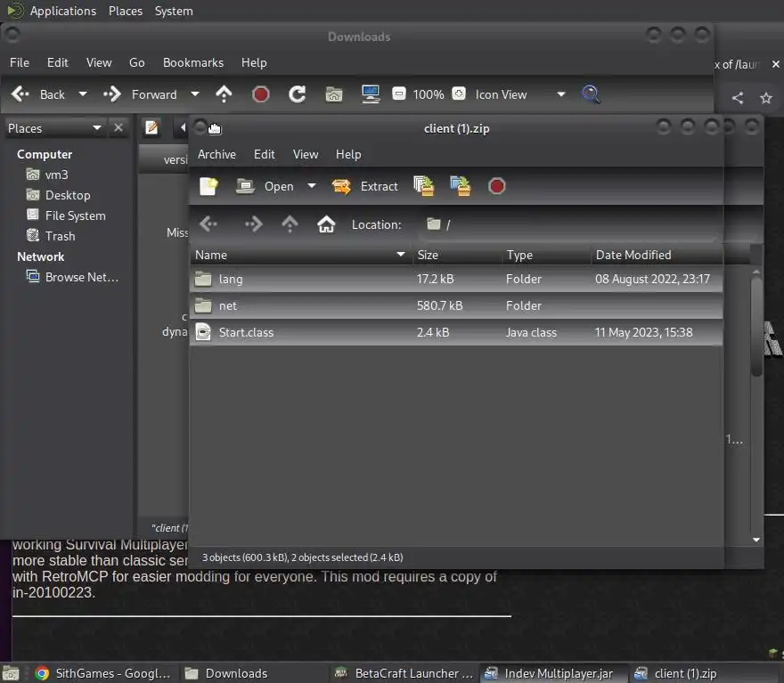Add folder to archive icon
The width and height of the screenshot is (784, 683).
461,186
